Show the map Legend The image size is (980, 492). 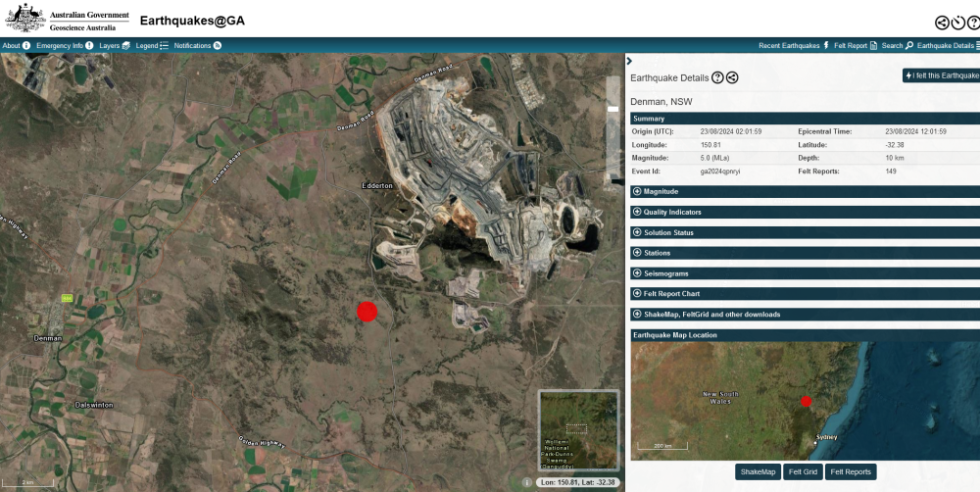[x=152, y=45]
